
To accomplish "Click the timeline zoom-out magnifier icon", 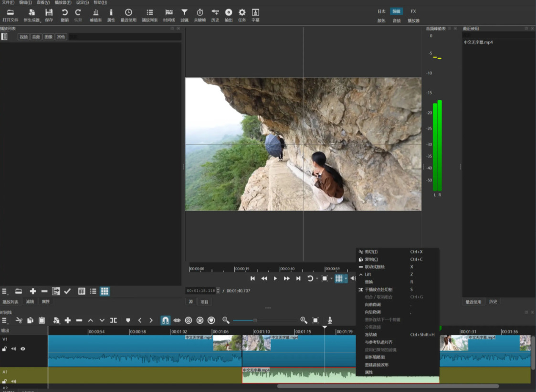I will (x=226, y=320).
